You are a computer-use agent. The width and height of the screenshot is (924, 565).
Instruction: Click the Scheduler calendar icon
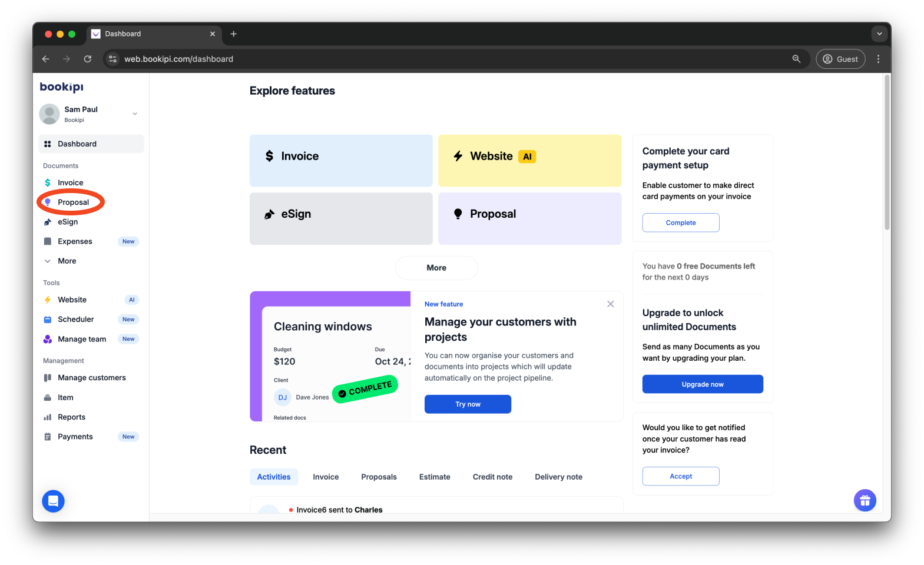pyautogui.click(x=48, y=320)
